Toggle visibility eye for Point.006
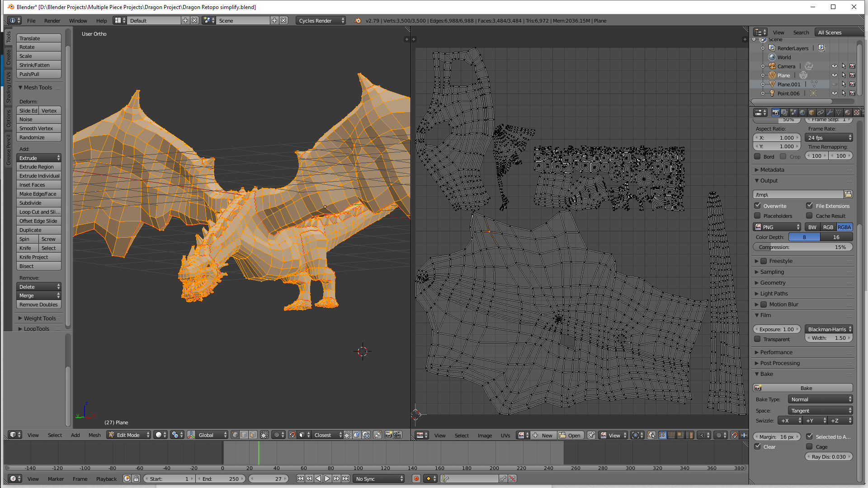868x488 pixels. (x=835, y=93)
